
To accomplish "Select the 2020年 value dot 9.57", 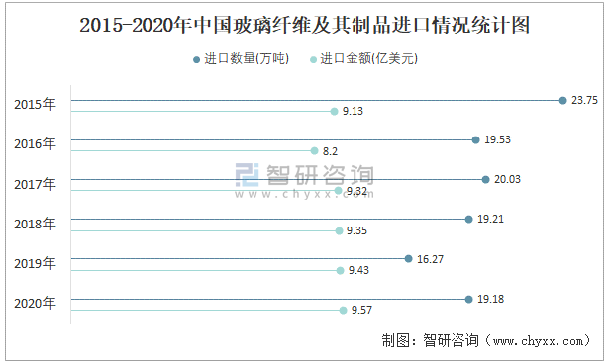I will (343, 310).
